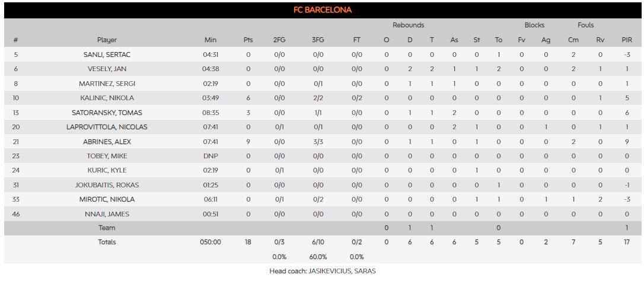Select LAPROVITTOLA, NICOLAS player name

[107, 127]
